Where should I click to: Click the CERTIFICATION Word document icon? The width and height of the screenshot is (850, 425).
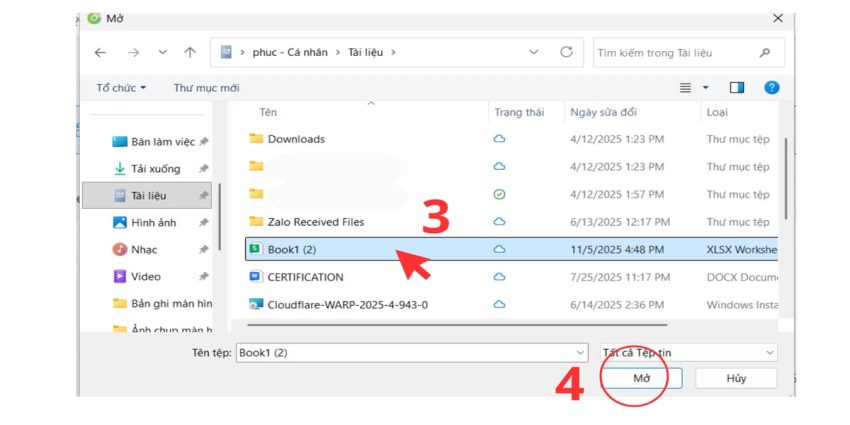255,276
